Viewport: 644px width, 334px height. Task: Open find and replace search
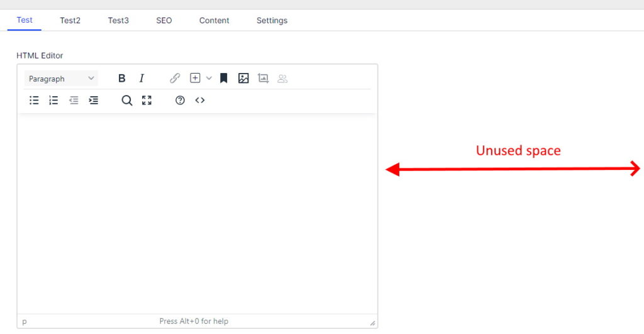[x=127, y=100]
